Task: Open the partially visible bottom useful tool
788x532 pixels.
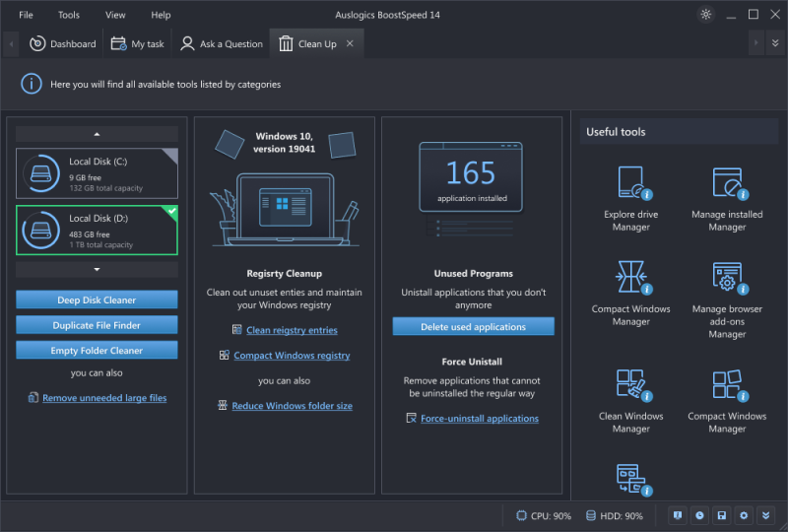Action: click(633, 480)
